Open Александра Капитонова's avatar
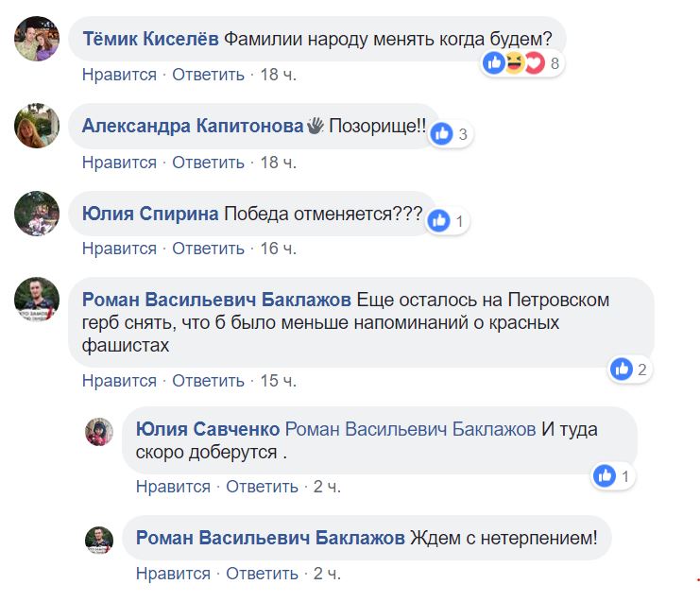 click(37, 126)
